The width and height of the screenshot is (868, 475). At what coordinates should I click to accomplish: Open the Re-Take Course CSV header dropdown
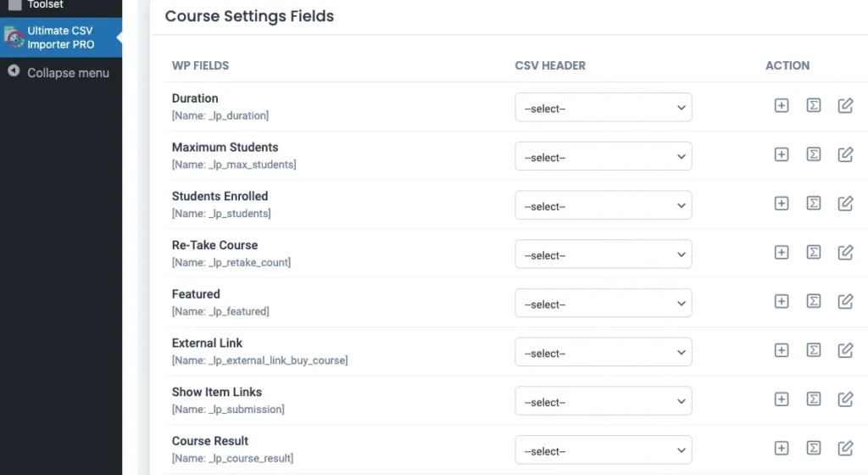(x=604, y=254)
